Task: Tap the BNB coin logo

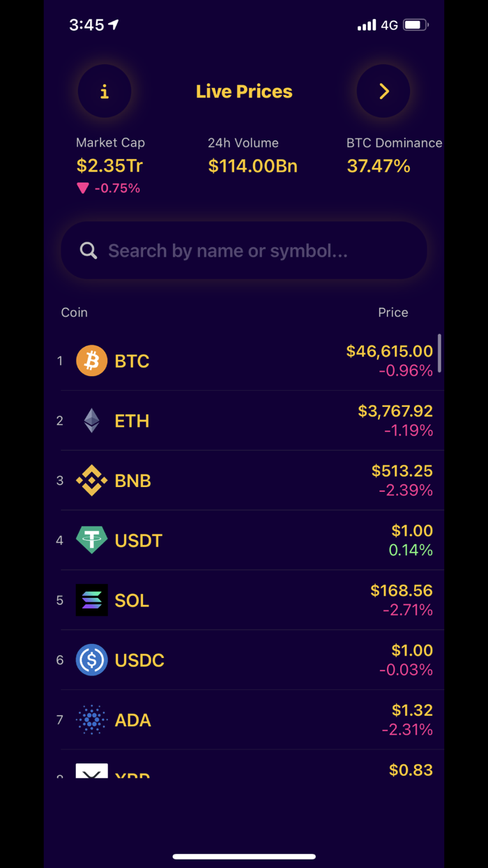Action: coord(91,481)
